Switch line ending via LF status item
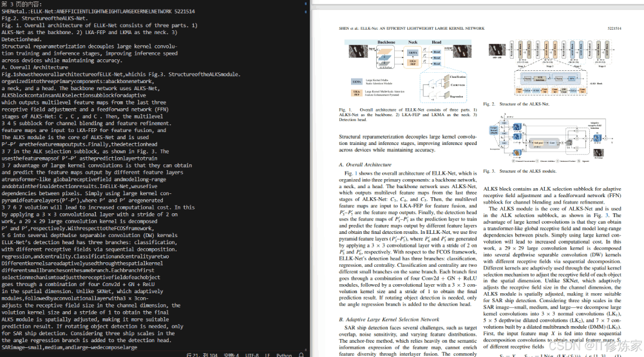The image size is (644, 357). point(267,355)
